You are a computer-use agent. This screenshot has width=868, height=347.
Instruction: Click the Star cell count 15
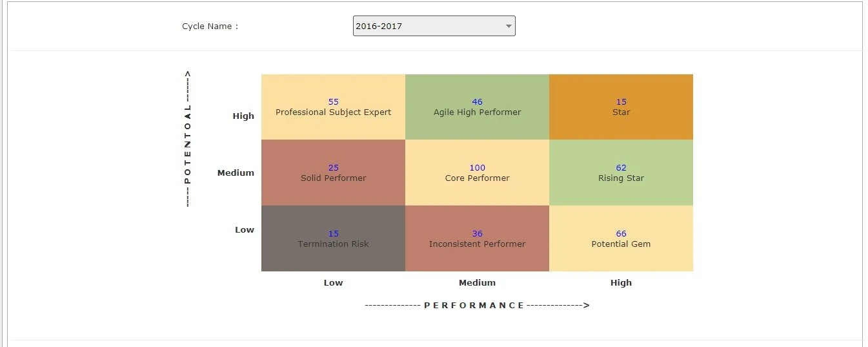click(621, 102)
